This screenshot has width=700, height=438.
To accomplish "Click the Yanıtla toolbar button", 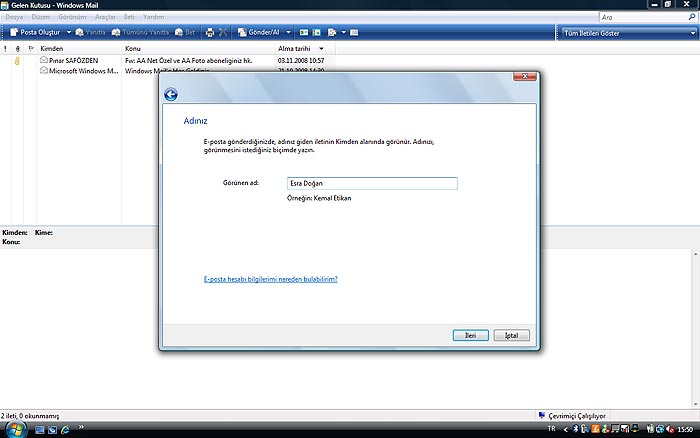I will (x=91, y=32).
